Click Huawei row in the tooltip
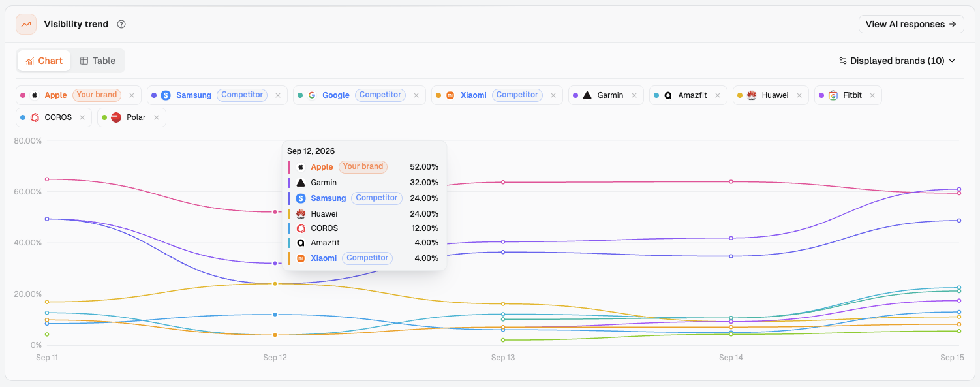 pyautogui.click(x=363, y=214)
